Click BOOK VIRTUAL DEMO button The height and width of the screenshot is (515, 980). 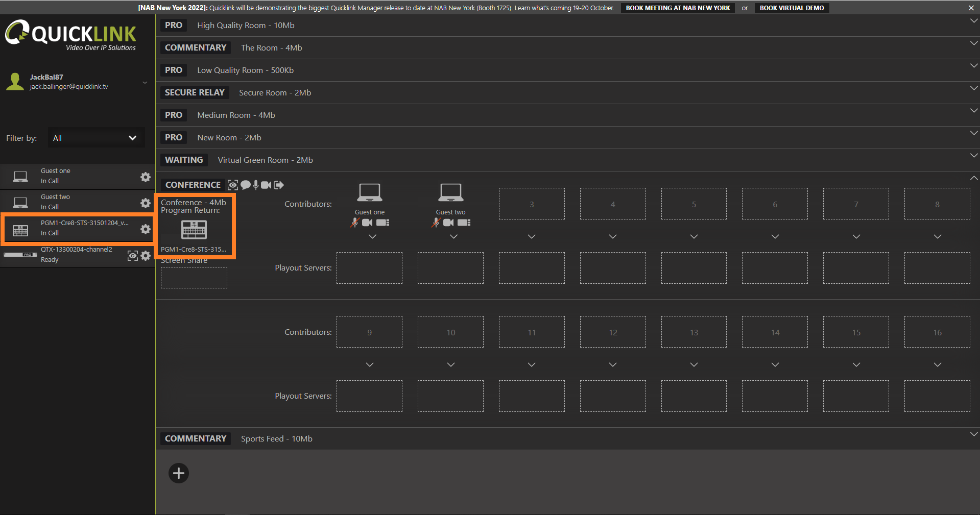point(792,8)
